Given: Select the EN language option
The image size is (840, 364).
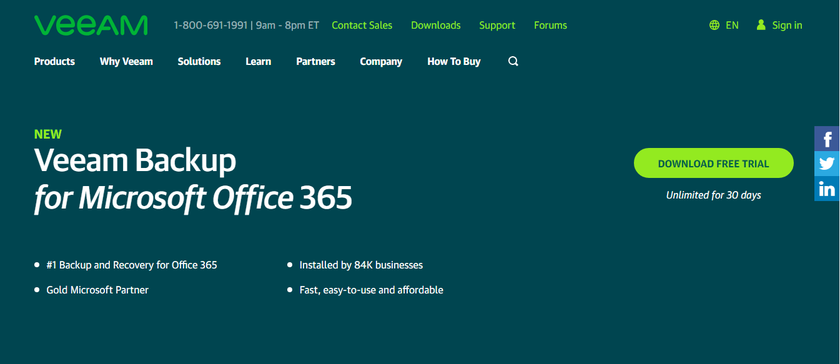Looking at the screenshot, I should click(x=732, y=25).
